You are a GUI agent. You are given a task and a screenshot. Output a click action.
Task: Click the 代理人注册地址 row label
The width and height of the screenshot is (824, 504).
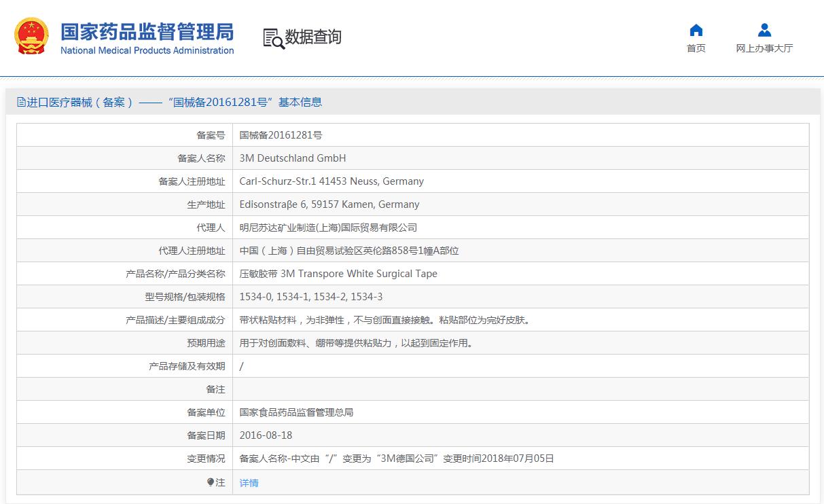click(x=192, y=251)
